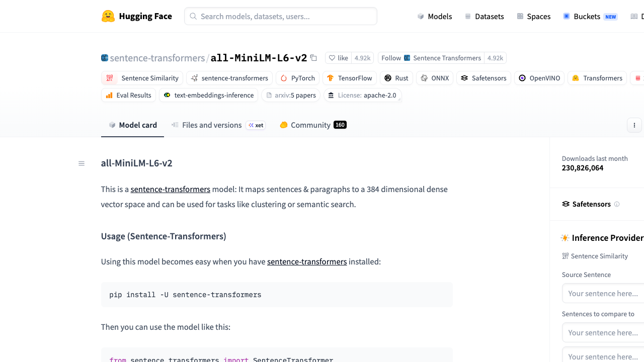Image resolution: width=644 pixels, height=362 pixels.
Task: Copy model name with the copy icon
Action: 313,58
